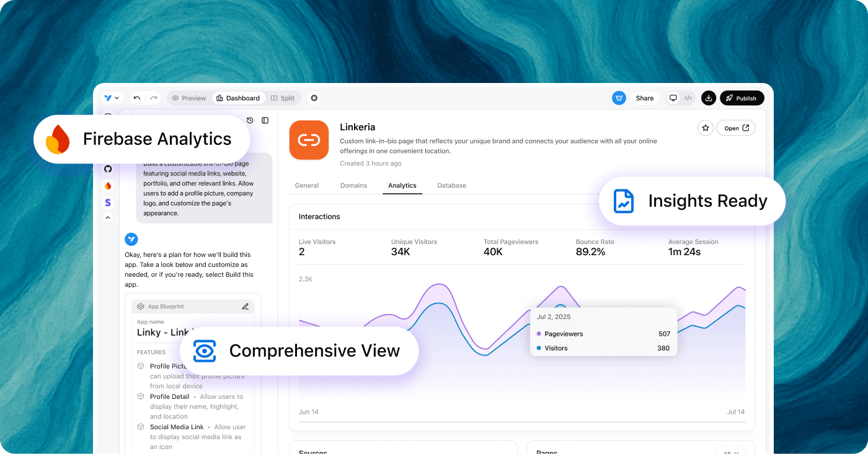Click the blue assistant avatar in chat
This screenshot has width=868, height=454.
[131, 239]
